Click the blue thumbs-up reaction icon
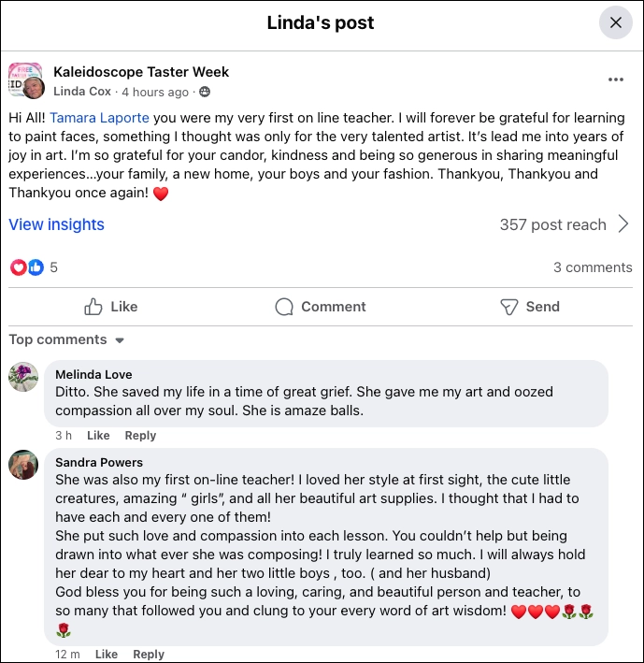644x663 pixels. pyautogui.click(x=36, y=267)
